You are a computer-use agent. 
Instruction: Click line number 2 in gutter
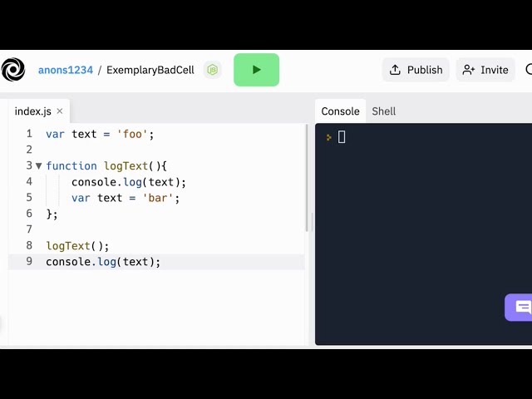pos(29,150)
